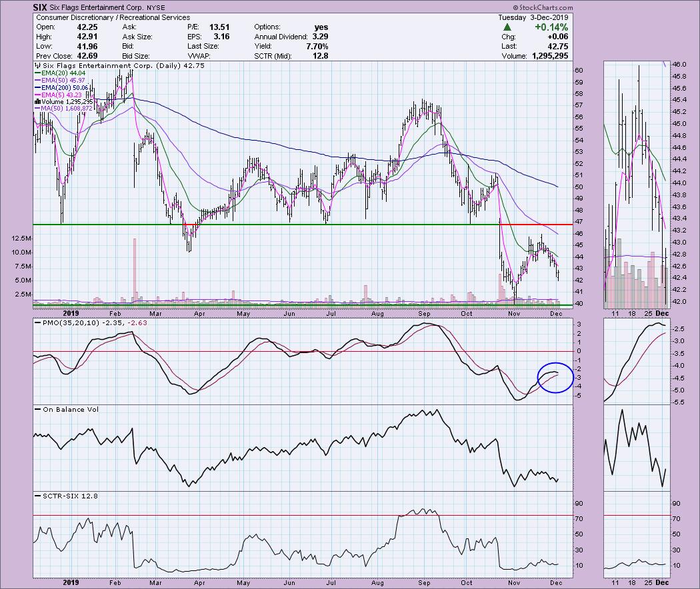
Task: Click the P/E value 13.51
Action: (x=219, y=27)
